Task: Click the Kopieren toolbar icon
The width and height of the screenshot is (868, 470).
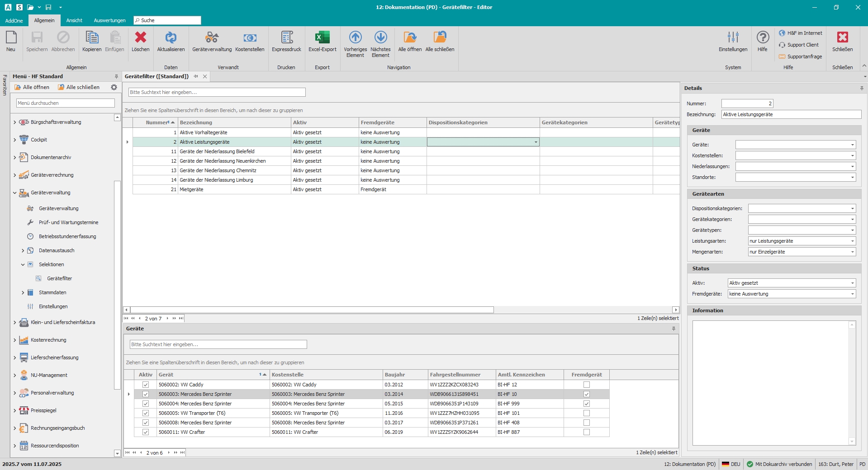Action: click(92, 38)
